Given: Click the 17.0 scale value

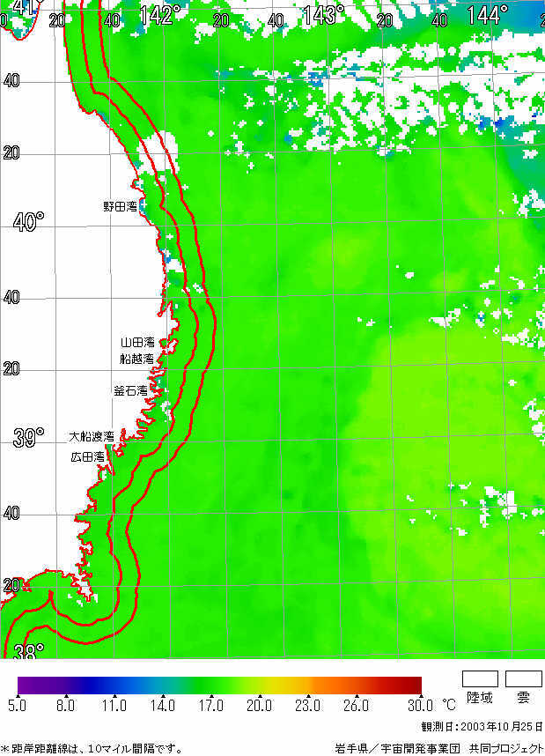Looking at the screenshot, I should pyautogui.click(x=210, y=706).
